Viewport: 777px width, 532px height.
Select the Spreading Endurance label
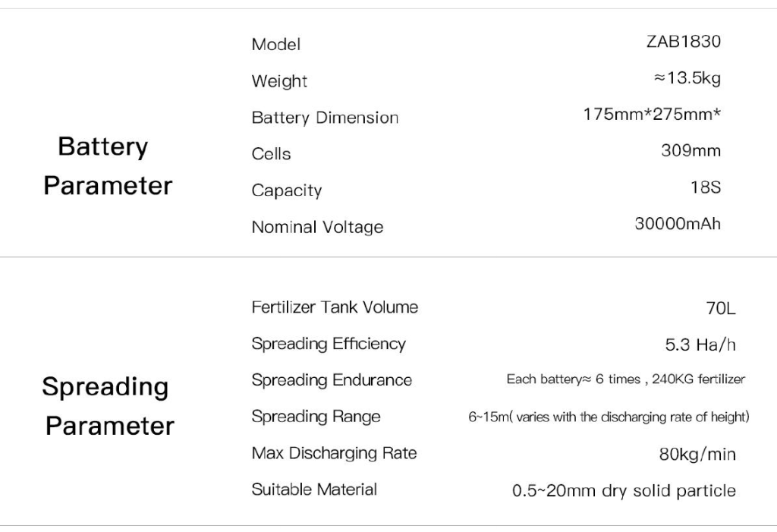click(x=332, y=380)
